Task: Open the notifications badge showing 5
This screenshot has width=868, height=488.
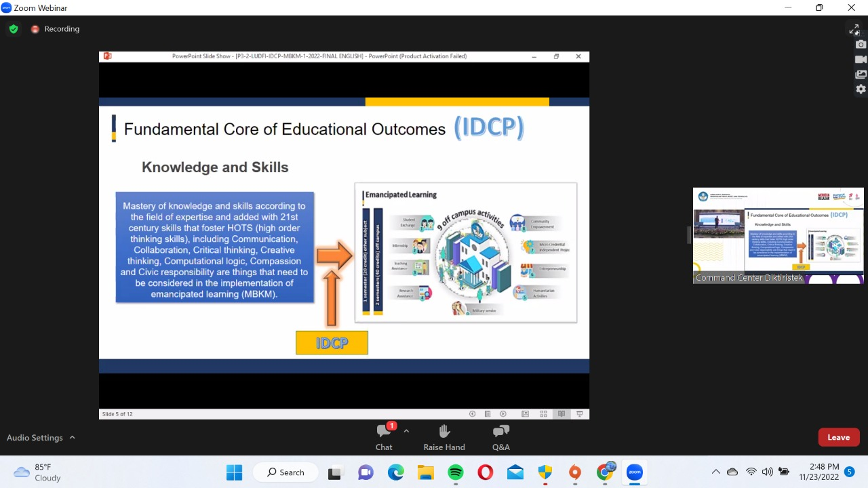Action: [x=850, y=472]
